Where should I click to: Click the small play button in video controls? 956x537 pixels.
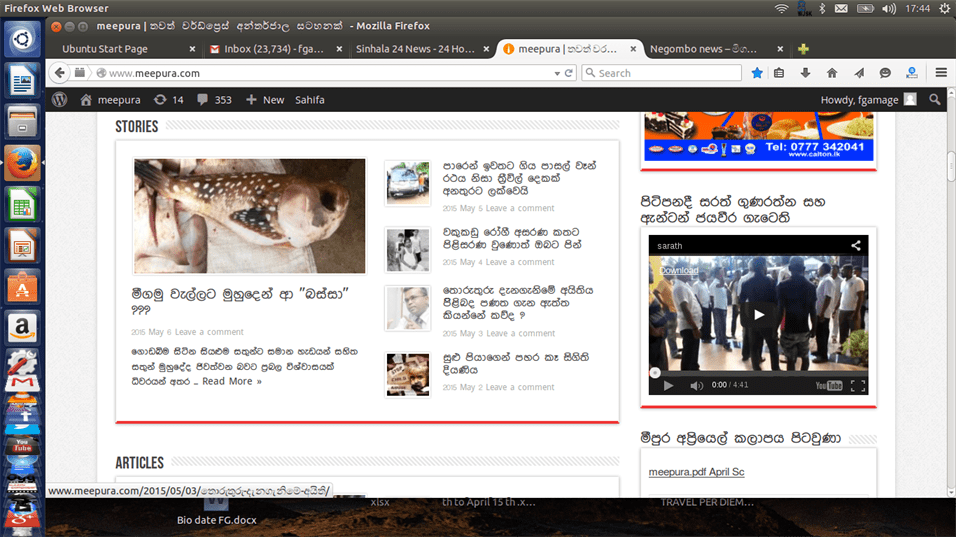tap(668, 385)
